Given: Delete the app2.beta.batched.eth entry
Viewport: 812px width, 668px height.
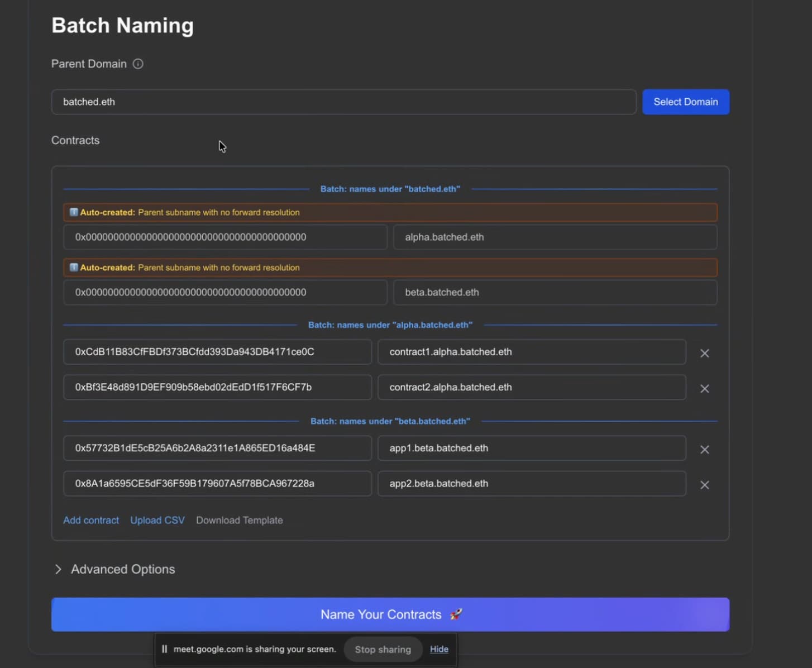Looking at the screenshot, I should (x=704, y=485).
